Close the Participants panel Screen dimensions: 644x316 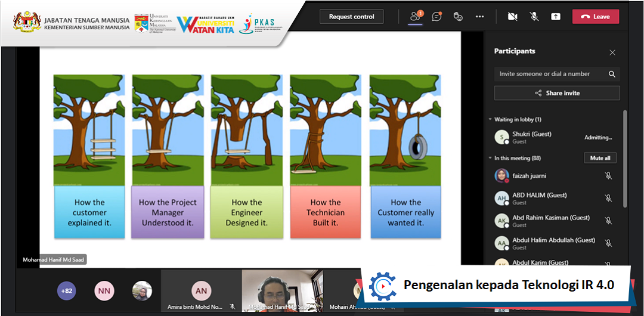[612, 52]
